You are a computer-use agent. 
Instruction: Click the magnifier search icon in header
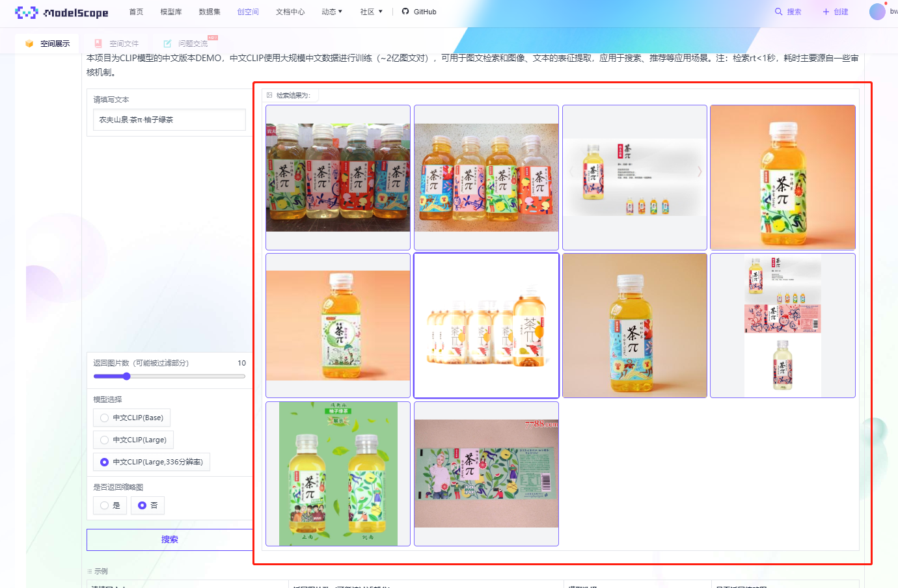pos(778,12)
